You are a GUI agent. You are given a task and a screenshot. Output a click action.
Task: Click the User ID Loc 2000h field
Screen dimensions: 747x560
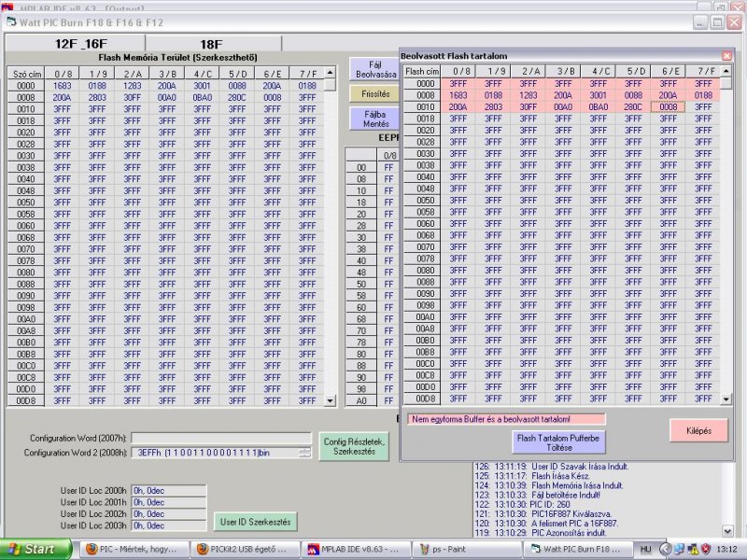[x=169, y=491]
